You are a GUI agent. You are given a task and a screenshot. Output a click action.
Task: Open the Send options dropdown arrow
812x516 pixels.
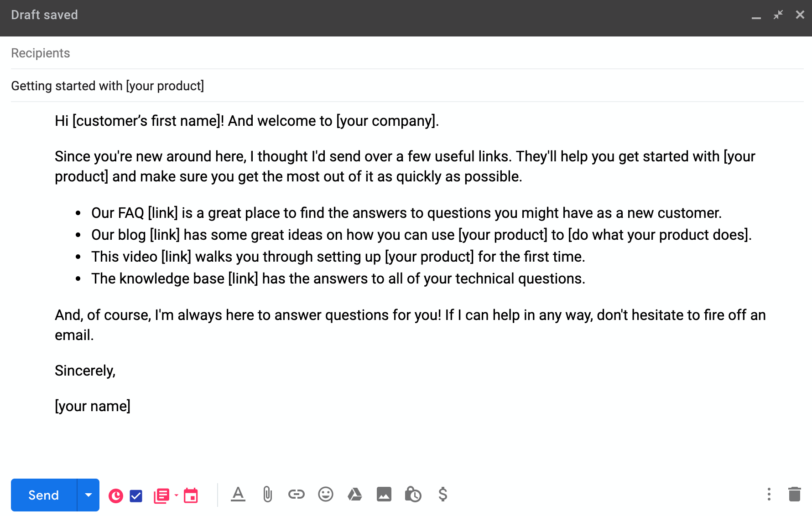(x=88, y=495)
